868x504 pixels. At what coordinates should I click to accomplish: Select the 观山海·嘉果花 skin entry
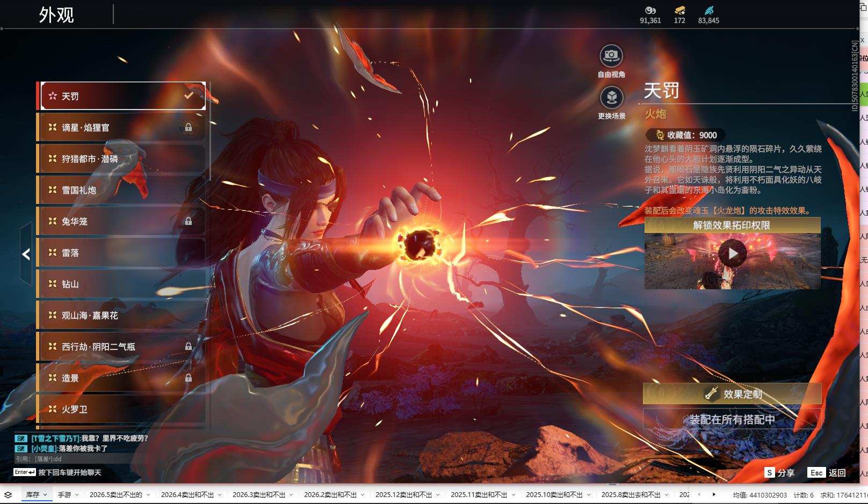tap(122, 316)
